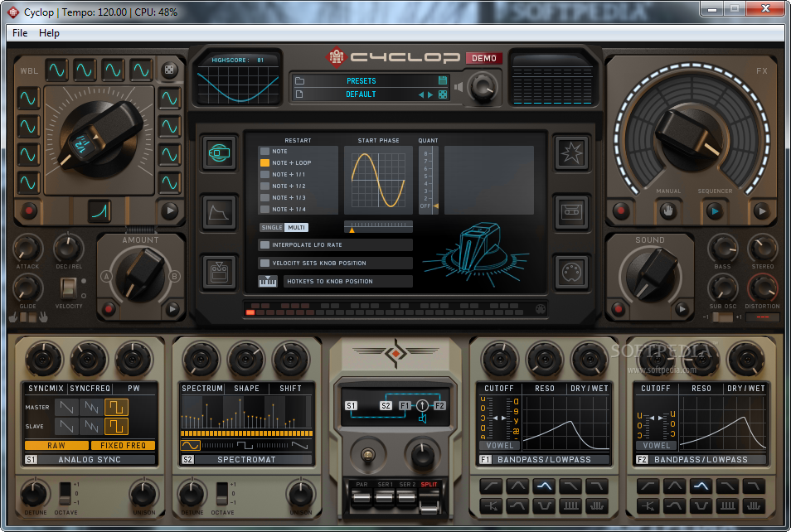
Task: Select SPLIT routing switch
Action: [x=429, y=501]
